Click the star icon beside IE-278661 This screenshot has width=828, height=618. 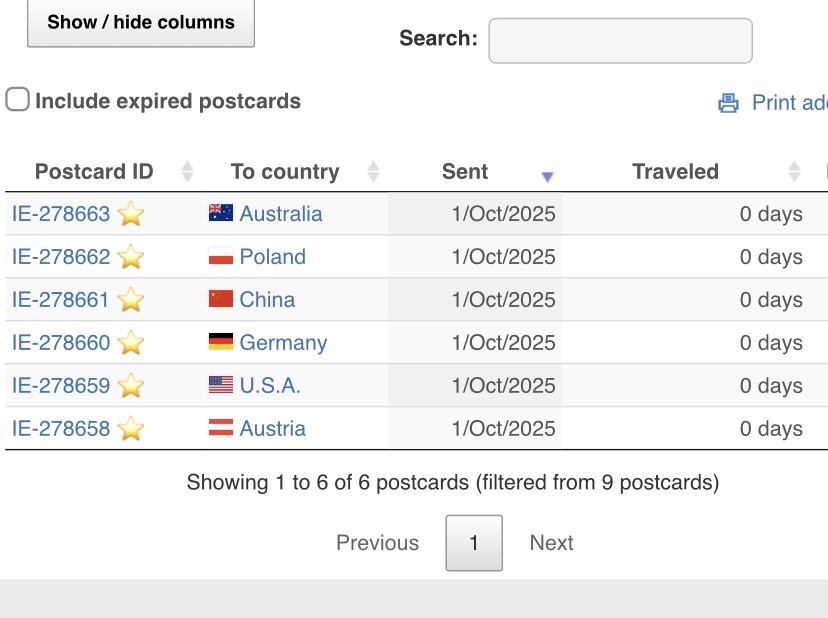pyautogui.click(x=131, y=300)
